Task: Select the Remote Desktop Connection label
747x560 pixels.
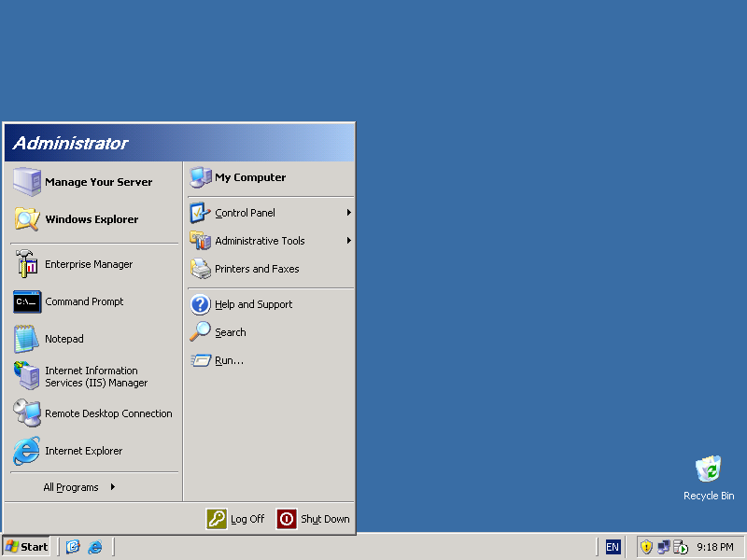Action: click(108, 413)
